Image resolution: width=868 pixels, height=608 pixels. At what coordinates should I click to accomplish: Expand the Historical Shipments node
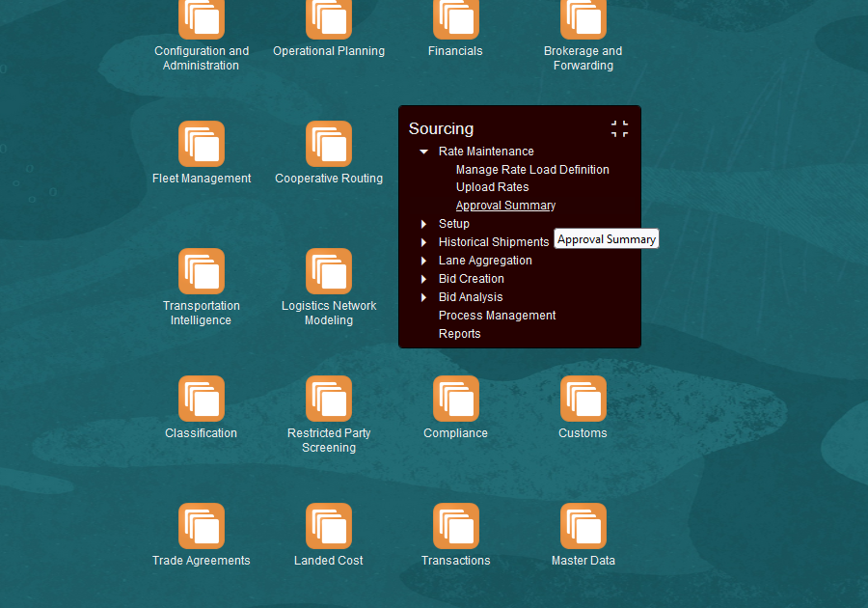(x=423, y=242)
